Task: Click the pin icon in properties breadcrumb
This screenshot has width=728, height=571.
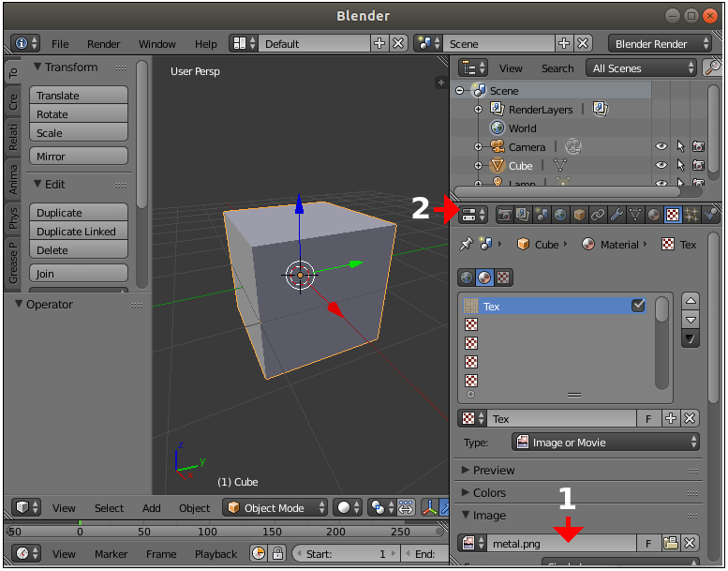Action: [x=466, y=245]
